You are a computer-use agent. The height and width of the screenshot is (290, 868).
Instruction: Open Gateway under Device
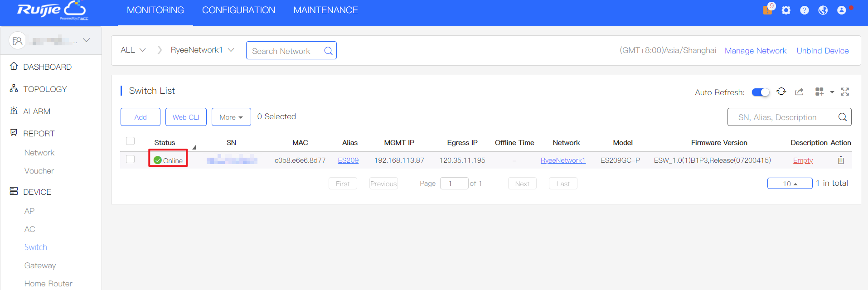pos(40,266)
